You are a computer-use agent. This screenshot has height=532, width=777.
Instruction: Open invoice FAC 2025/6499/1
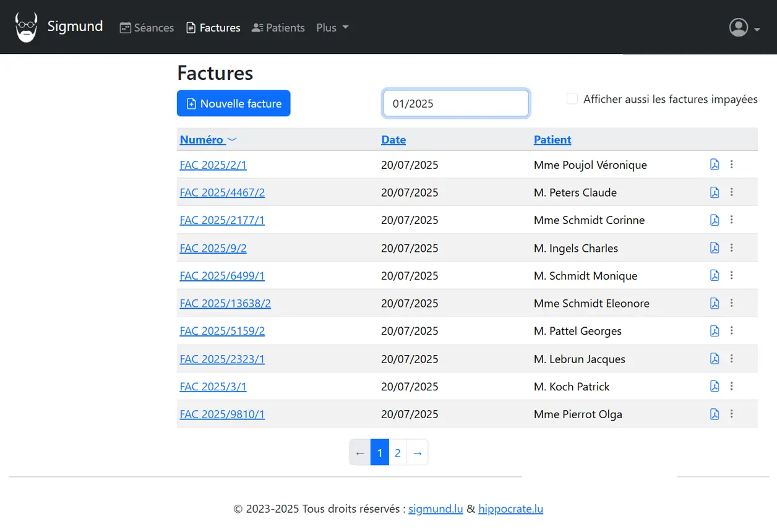[x=222, y=276]
